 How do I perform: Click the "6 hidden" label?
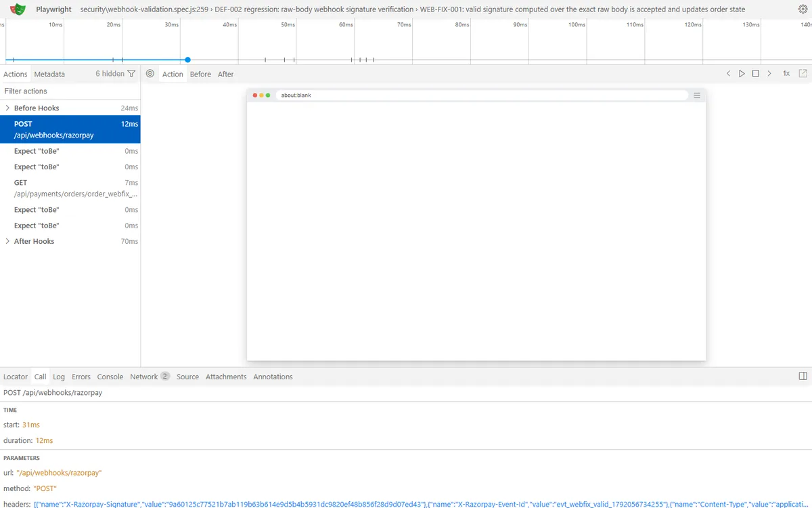[x=110, y=74]
